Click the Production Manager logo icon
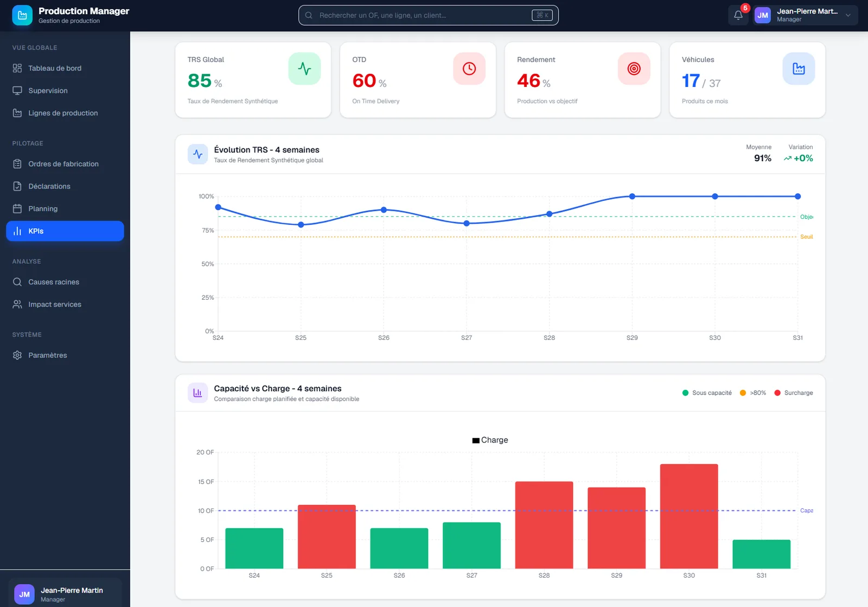Viewport: 868px width, 607px height. (22, 15)
